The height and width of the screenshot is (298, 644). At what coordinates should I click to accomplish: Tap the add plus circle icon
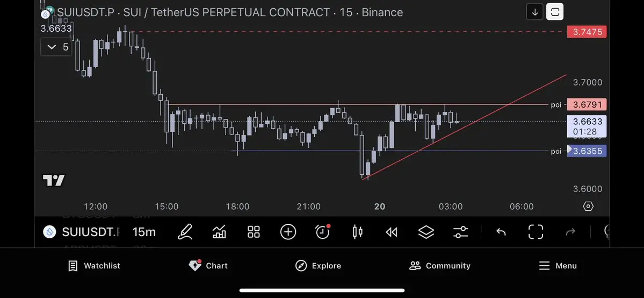coord(288,232)
